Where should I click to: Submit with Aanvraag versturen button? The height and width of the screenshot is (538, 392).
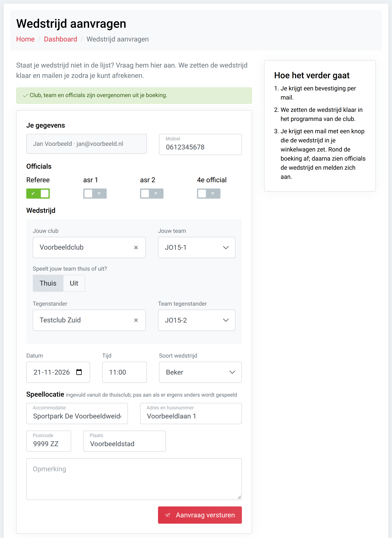(x=200, y=515)
